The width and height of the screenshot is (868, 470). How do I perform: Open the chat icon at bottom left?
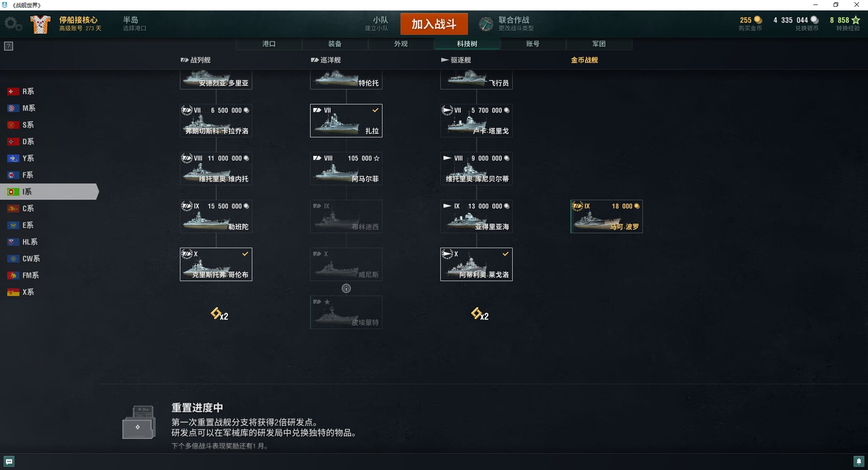(x=9, y=461)
